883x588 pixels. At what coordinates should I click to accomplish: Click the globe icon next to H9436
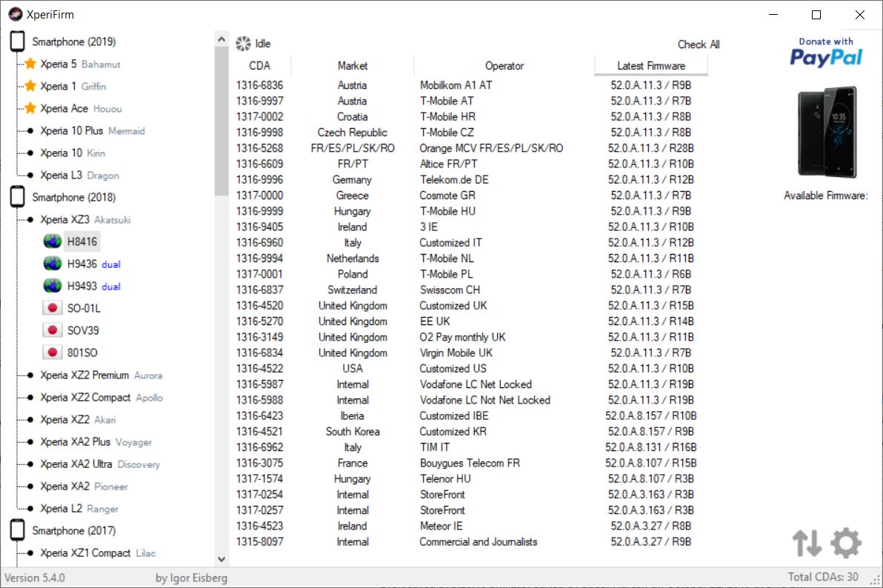click(x=52, y=264)
